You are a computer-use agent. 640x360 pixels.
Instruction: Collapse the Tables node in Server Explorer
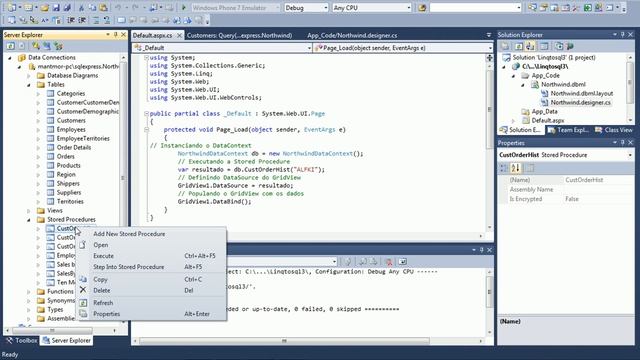point(29,85)
